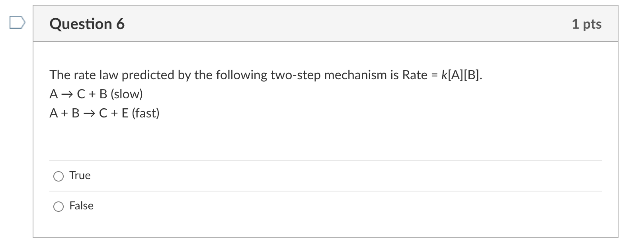Viewport: 644px width, 250px height.
Task: Click the word "(slow)" in the mechanism
Action: [x=127, y=94]
